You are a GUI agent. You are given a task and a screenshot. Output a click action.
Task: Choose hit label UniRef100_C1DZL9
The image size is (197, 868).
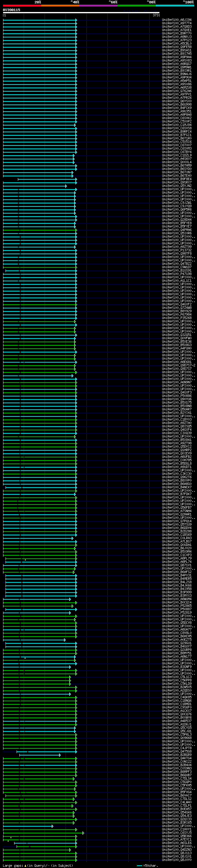point(176,155)
